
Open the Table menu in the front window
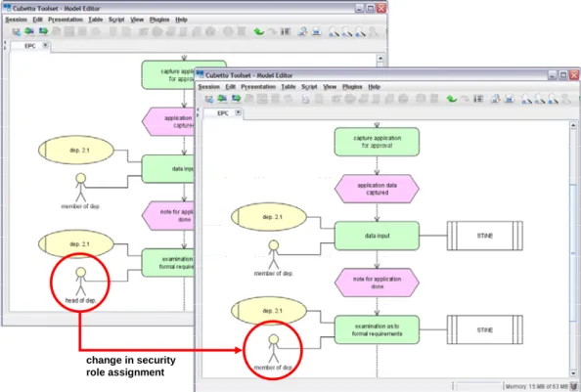click(289, 87)
